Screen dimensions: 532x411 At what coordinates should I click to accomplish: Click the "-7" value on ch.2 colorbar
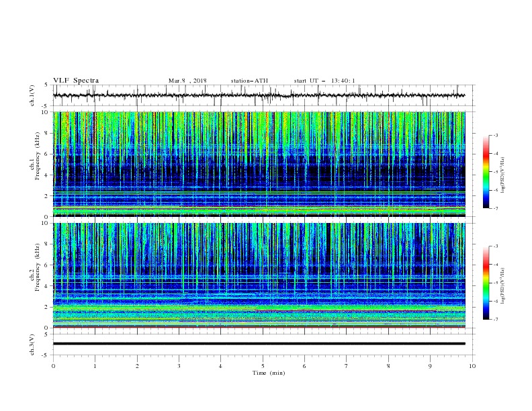coord(495,319)
